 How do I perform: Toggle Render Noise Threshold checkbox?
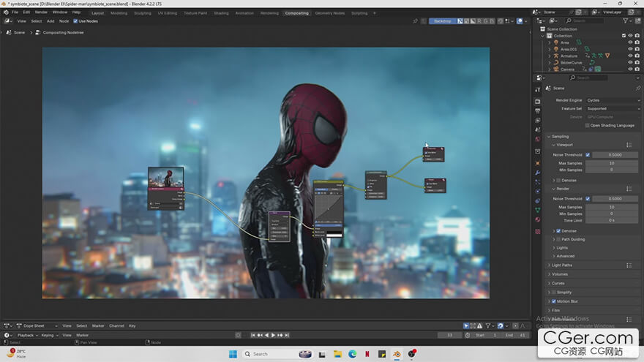point(588,199)
